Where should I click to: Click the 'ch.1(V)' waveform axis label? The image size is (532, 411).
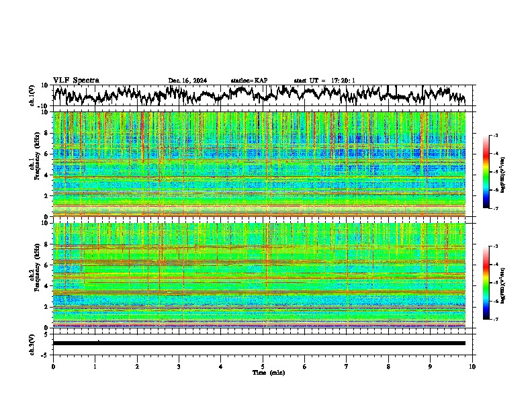pyautogui.click(x=32, y=95)
